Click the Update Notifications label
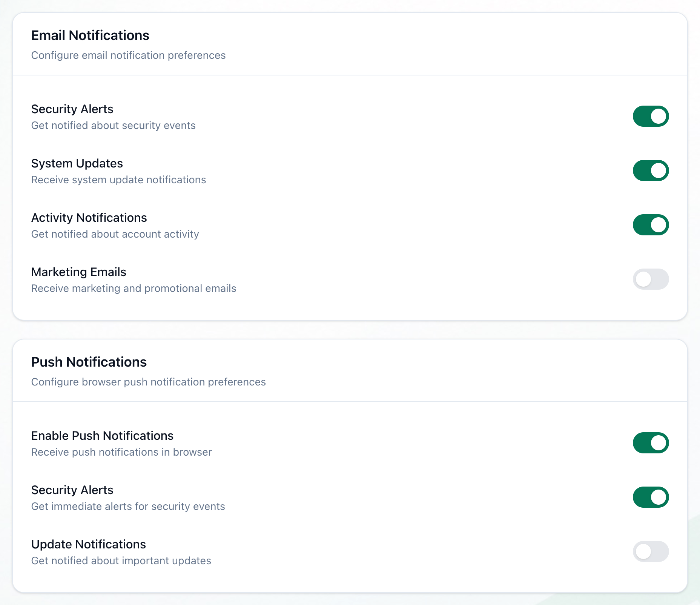 tap(89, 545)
